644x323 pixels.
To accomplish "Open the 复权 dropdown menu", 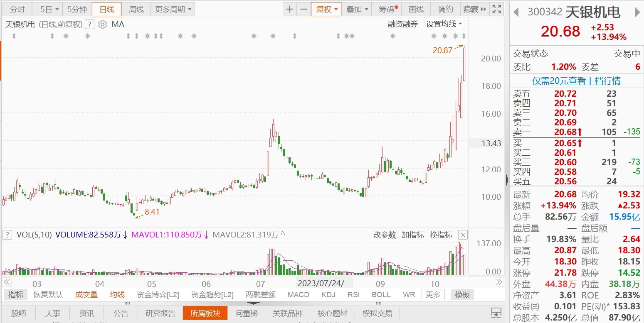I will [326, 9].
